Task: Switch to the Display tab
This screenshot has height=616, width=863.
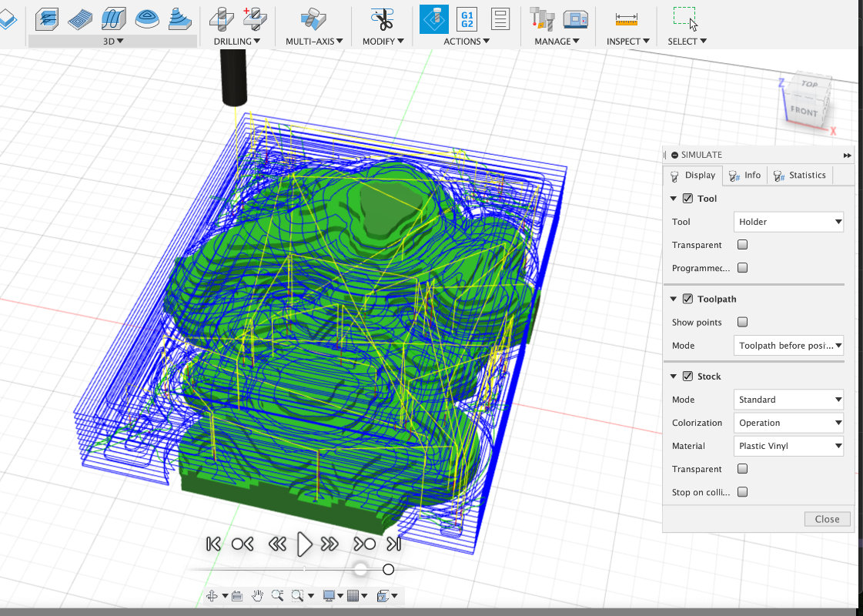Action: click(694, 175)
